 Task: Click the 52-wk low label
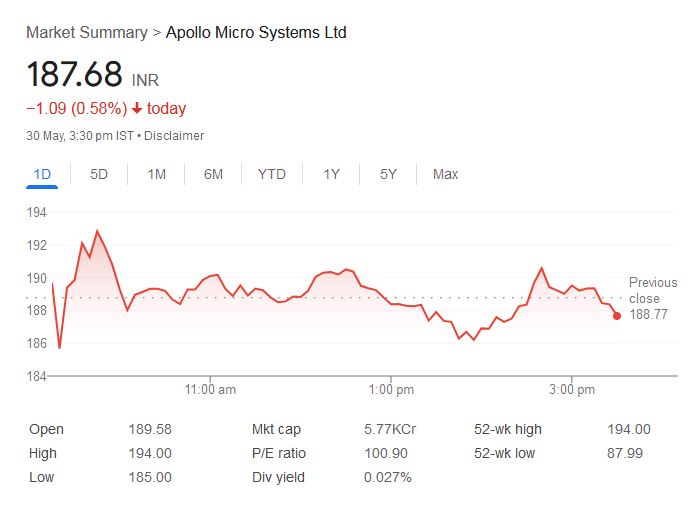[506, 453]
